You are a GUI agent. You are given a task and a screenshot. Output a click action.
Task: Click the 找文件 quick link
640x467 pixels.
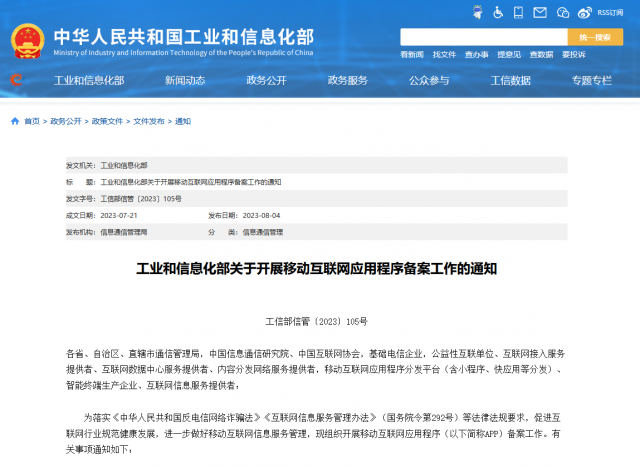[x=444, y=54]
